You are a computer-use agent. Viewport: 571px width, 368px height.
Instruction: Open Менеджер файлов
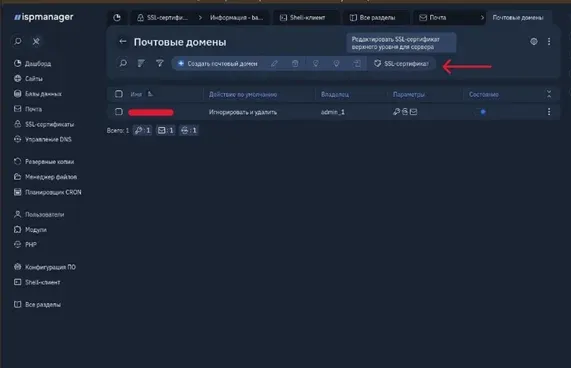click(45, 177)
